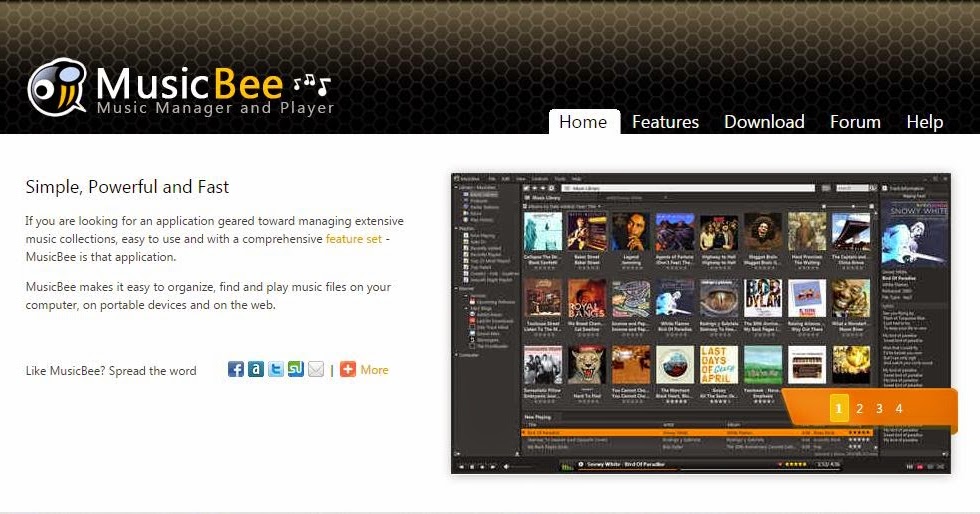The width and height of the screenshot is (980, 514).
Task: Share MusicBee via the email envelope icon
Action: coord(316,370)
